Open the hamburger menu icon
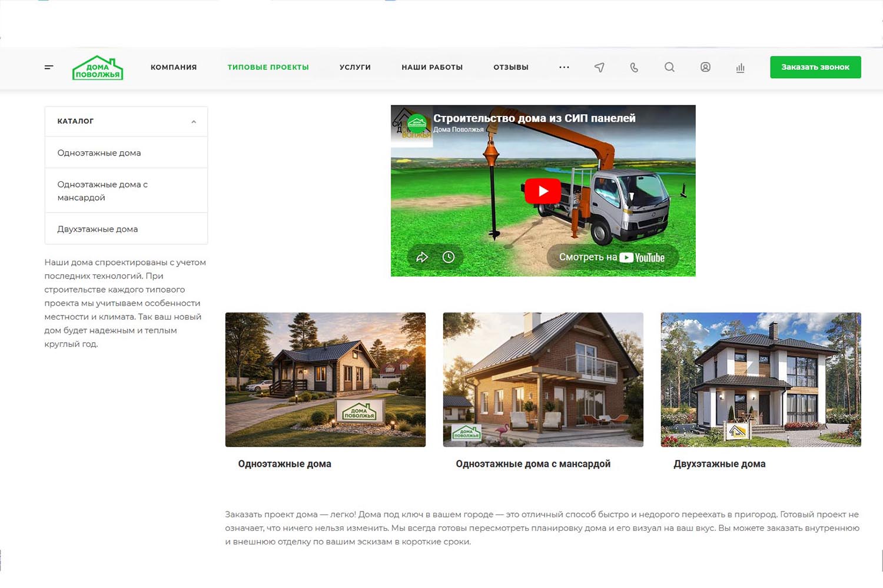Image resolution: width=883 pixels, height=588 pixels. pyautogui.click(x=49, y=67)
